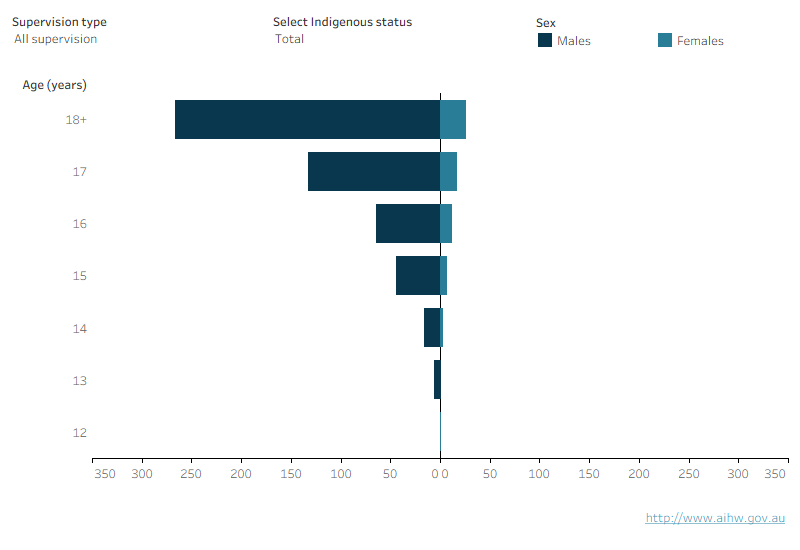Screen dimensions: 800x550
Task: Select the females bar for age 15
Action: 443,276
